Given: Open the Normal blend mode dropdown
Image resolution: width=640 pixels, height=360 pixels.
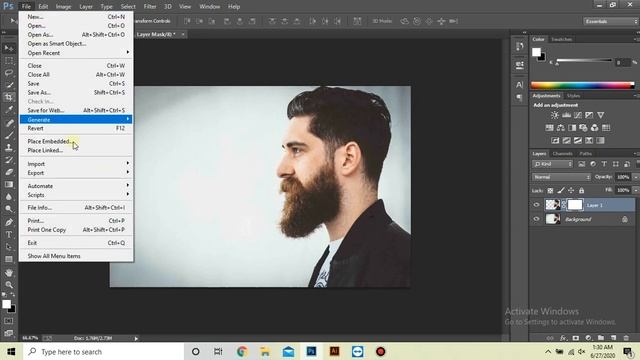Looking at the screenshot, I should tap(562, 177).
